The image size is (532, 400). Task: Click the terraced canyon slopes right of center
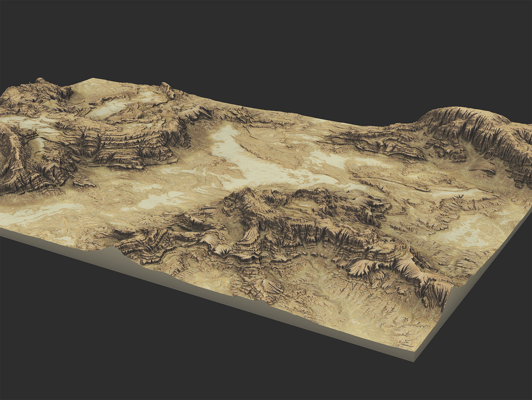[382, 144]
